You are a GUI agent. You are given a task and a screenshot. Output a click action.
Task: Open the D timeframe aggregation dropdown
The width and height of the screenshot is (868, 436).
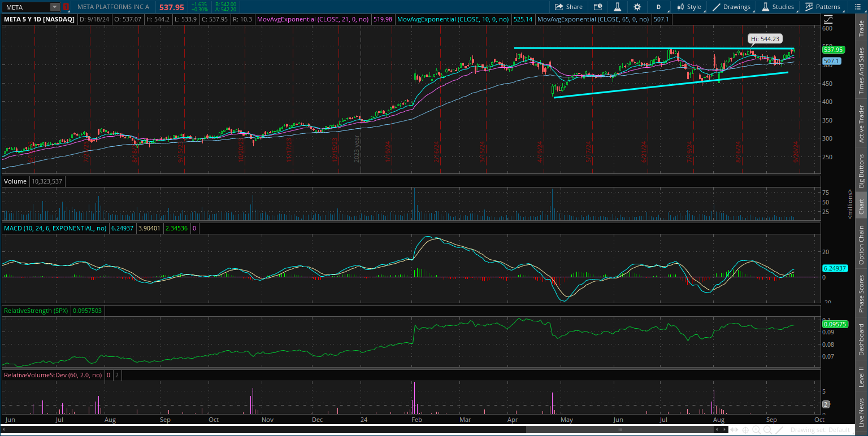(x=658, y=7)
